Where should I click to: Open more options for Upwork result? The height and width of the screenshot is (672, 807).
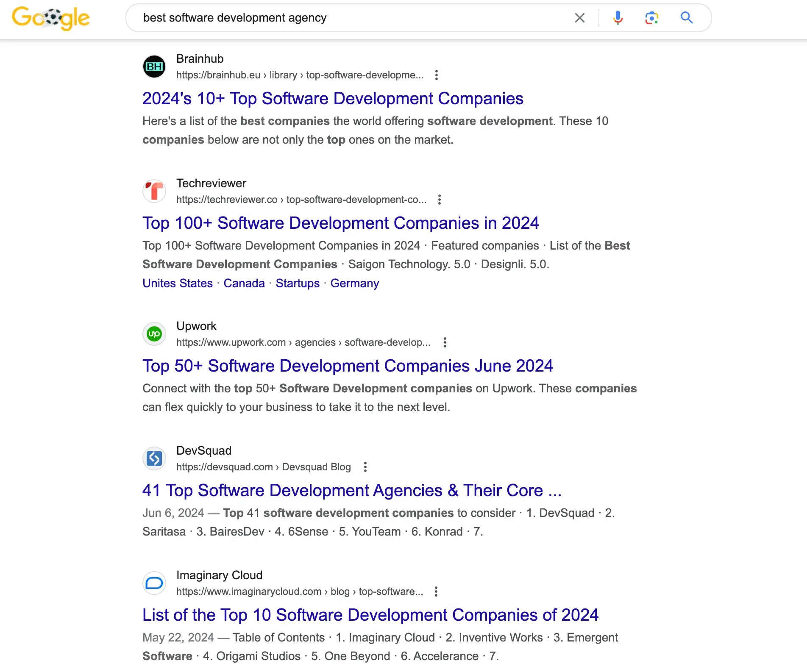pyautogui.click(x=445, y=342)
